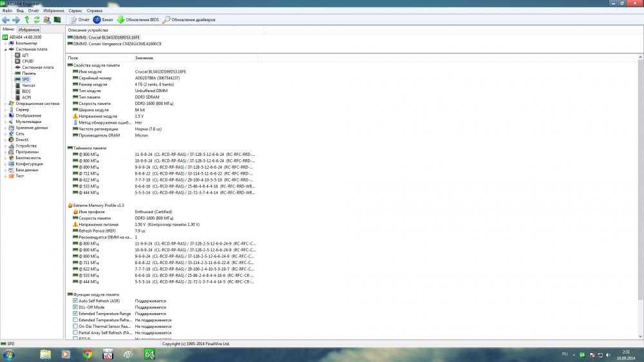Expand the Отображение tree node
The width and height of the screenshot is (644, 362).
tap(5, 116)
